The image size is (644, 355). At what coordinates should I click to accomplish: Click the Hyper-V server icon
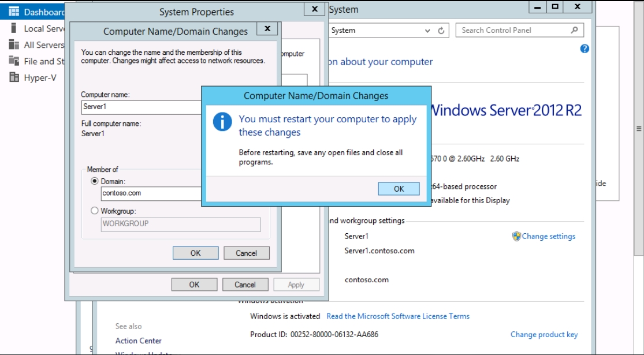click(13, 77)
